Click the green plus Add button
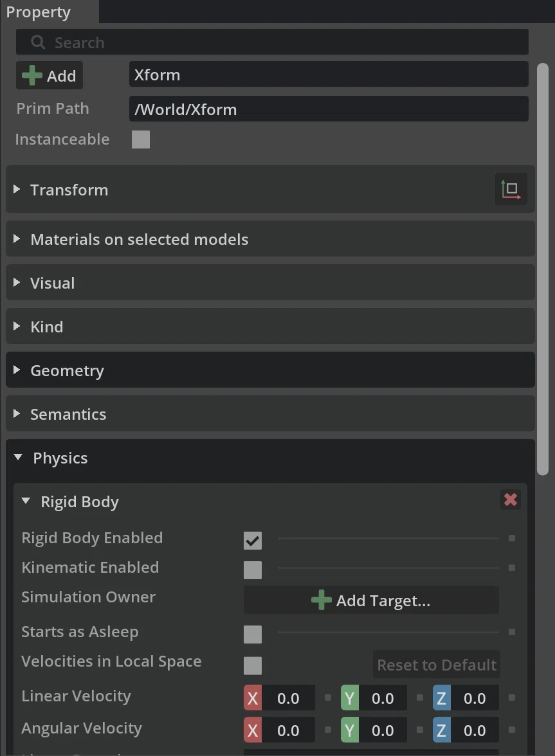 coord(50,75)
